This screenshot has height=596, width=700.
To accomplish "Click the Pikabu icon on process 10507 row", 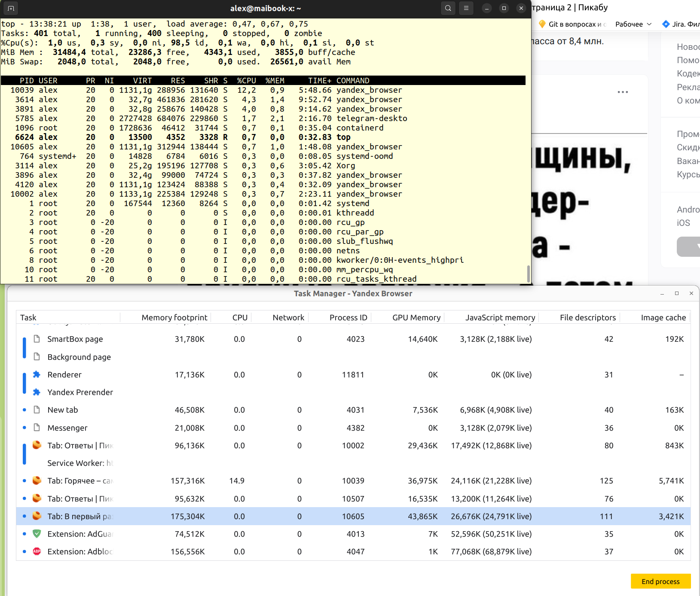I will point(37,499).
